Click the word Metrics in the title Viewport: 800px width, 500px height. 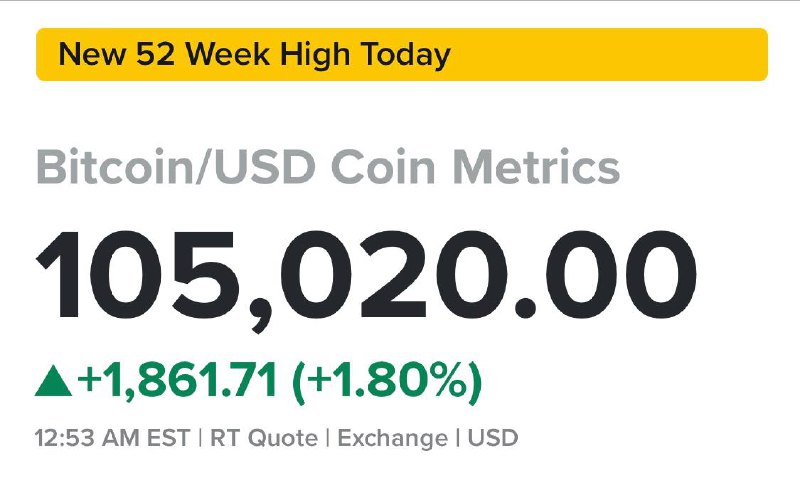[x=537, y=167]
